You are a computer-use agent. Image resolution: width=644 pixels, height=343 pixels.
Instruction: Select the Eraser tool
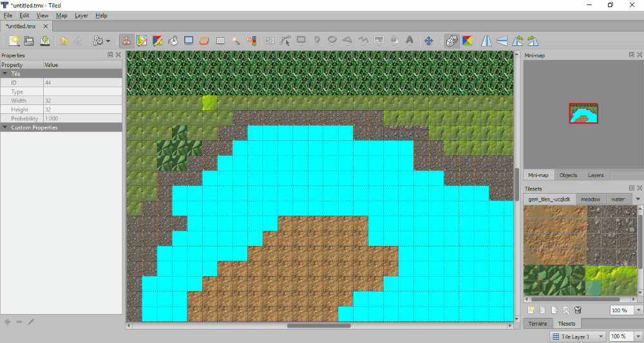click(205, 41)
